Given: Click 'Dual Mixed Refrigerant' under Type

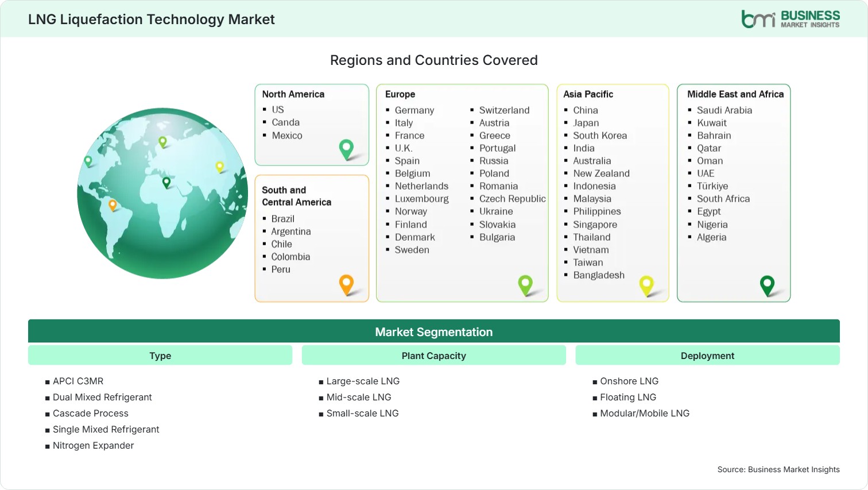Looking at the screenshot, I should 102,397.
